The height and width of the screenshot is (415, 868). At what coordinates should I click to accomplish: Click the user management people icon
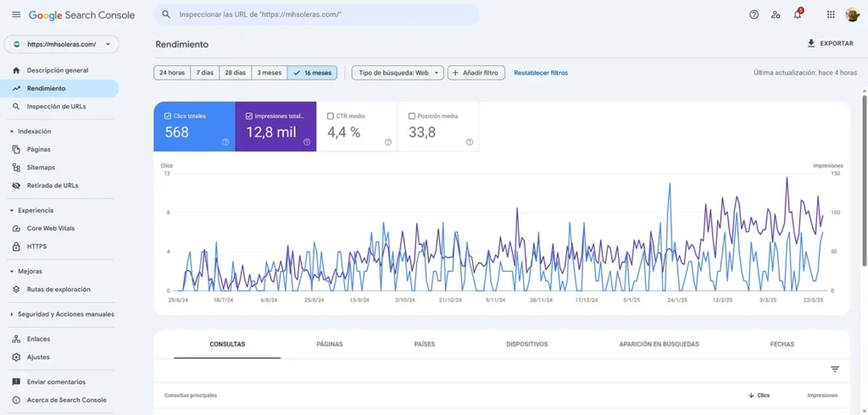pos(776,15)
